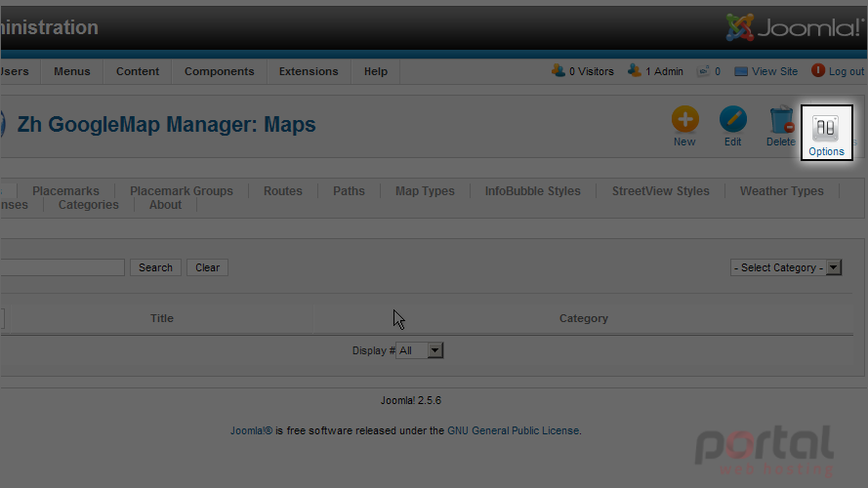The width and height of the screenshot is (868, 488).
Task: Open the Options toolbar icon
Action: [826, 129]
